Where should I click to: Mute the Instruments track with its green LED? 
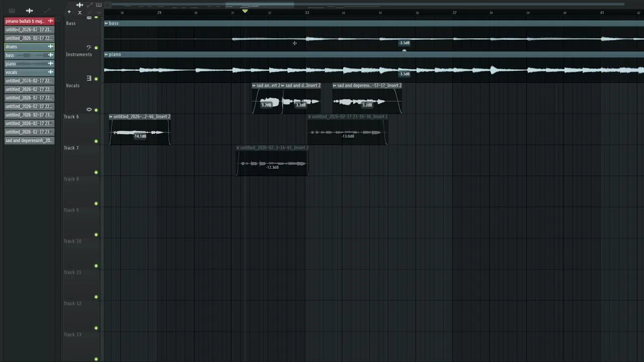coord(96,79)
